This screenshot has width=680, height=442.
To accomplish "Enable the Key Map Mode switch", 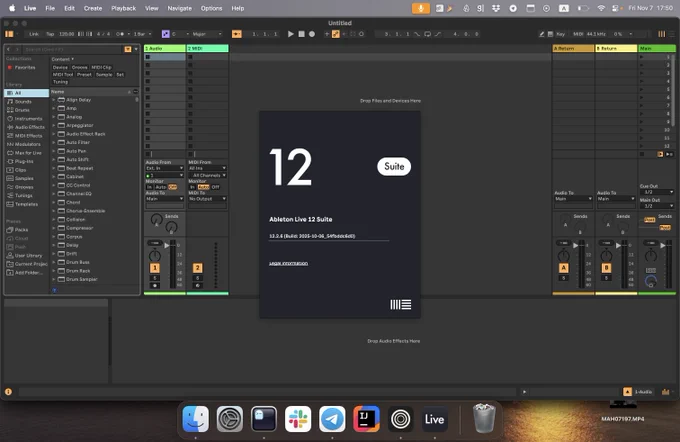I will tap(560, 34).
